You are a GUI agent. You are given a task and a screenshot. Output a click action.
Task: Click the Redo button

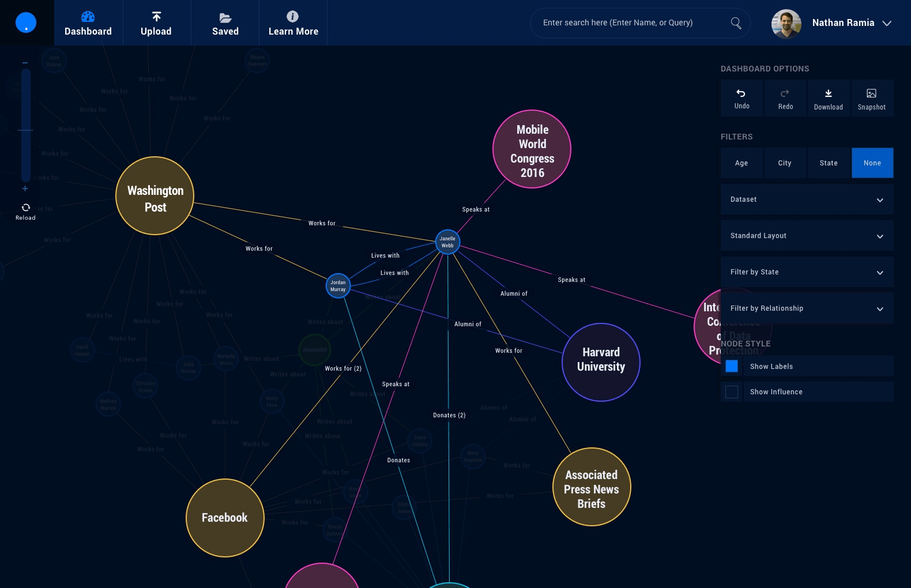pos(785,99)
